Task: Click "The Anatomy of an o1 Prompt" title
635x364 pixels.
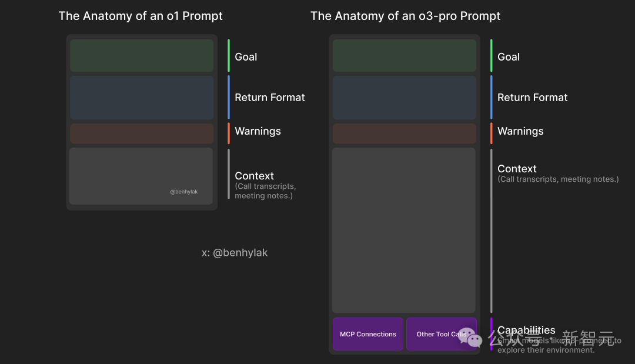Action: 141,16
